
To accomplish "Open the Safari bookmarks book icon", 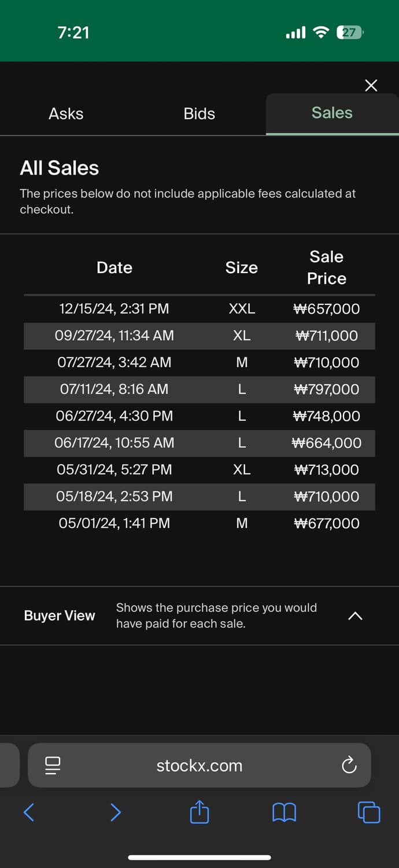I will [x=284, y=813].
